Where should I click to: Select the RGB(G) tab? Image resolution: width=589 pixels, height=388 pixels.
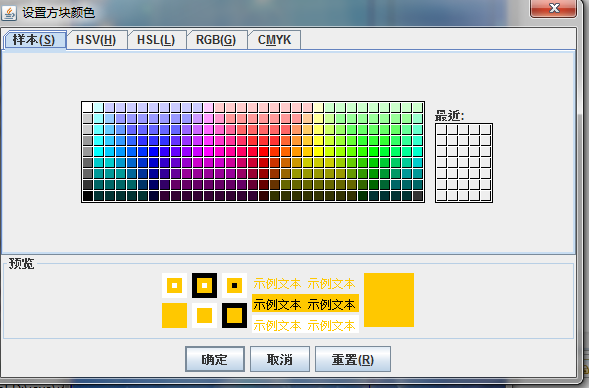tap(216, 40)
